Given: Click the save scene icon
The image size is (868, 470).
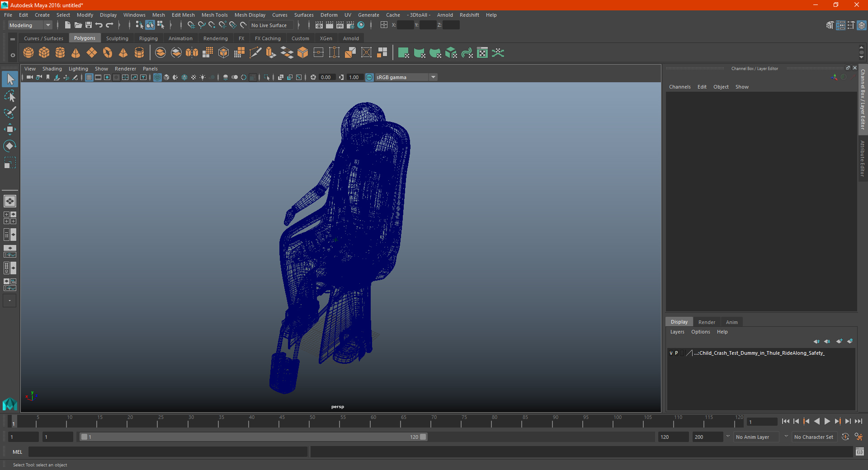Looking at the screenshot, I should (x=89, y=25).
